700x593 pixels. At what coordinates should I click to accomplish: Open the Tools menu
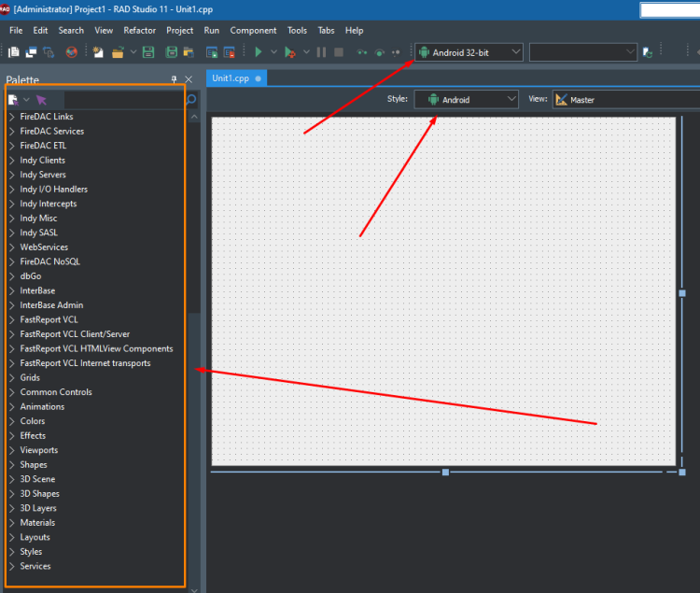click(x=297, y=31)
